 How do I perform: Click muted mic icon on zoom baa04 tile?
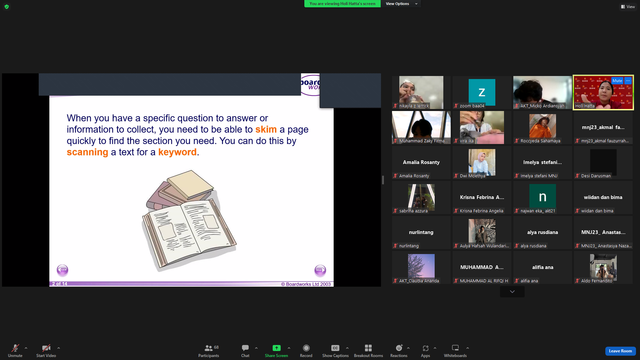coord(456,106)
